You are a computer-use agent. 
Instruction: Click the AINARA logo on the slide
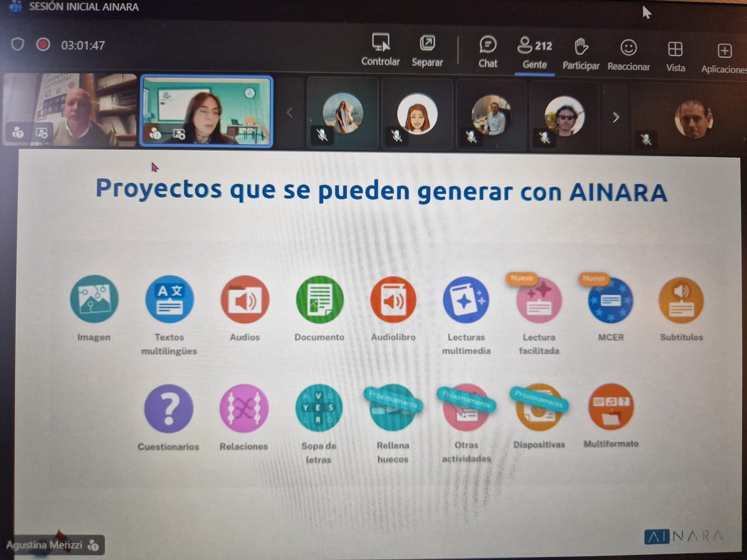[x=684, y=536]
